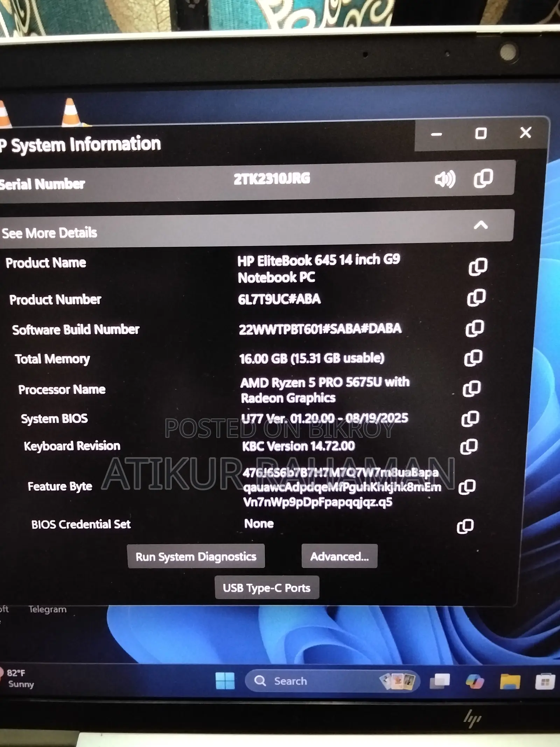Viewport: 560px width, 747px height.
Task: Copy the Product Number value
Action: coord(476,298)
